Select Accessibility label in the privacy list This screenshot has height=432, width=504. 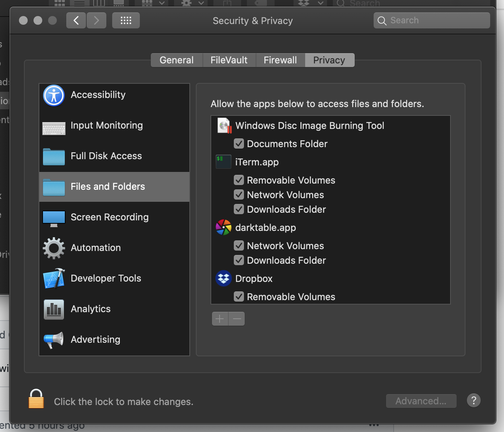point(98,95)
